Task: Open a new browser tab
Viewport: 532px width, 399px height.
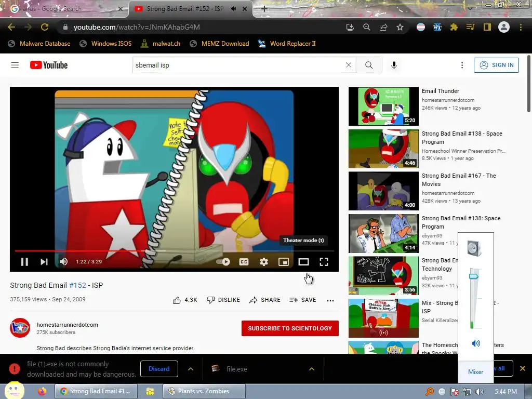Action: pos(264,9)
